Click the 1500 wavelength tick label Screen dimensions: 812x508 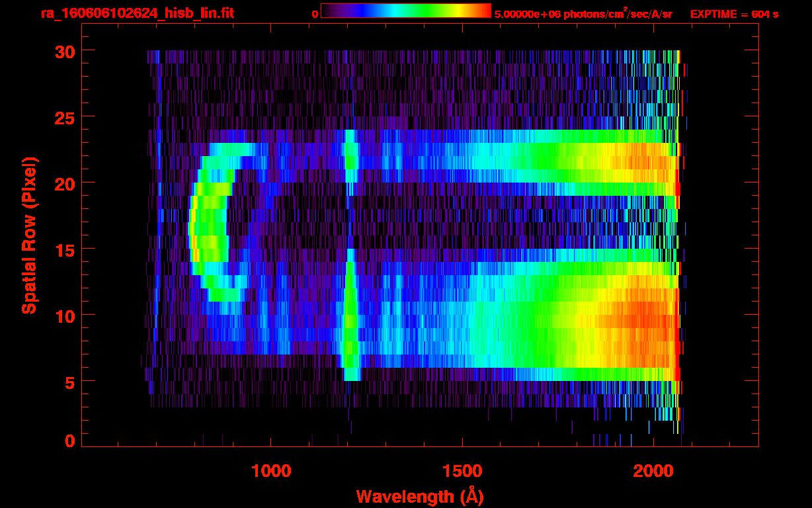pyautogui.click(x=462, y=471)
